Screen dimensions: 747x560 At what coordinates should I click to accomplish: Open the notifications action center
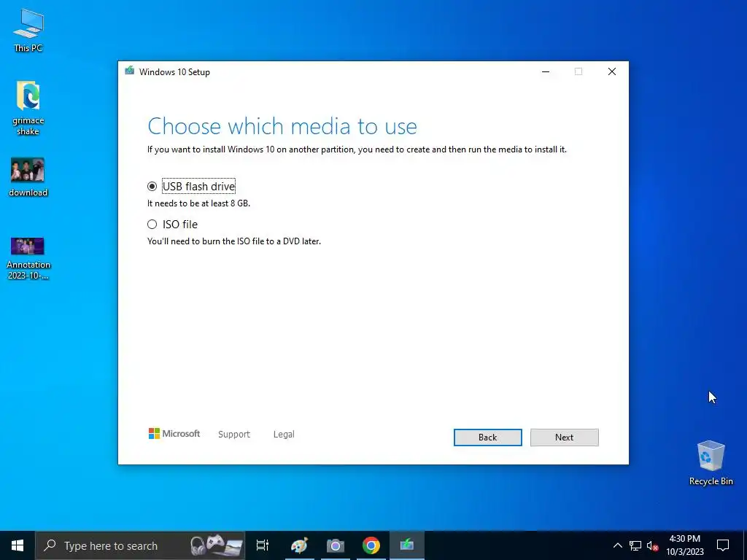pos(723,545)
